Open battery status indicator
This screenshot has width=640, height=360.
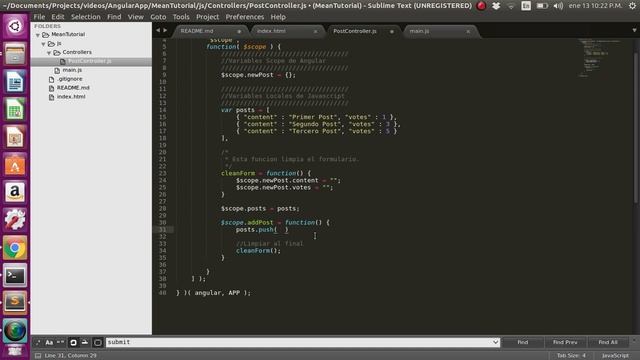click(x=542, y=6)
